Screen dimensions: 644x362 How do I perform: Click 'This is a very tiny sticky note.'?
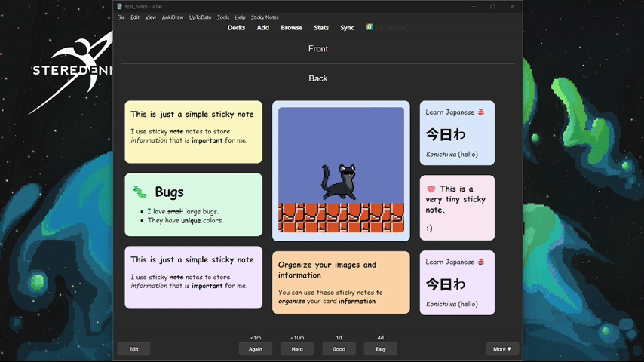(456, 199)
